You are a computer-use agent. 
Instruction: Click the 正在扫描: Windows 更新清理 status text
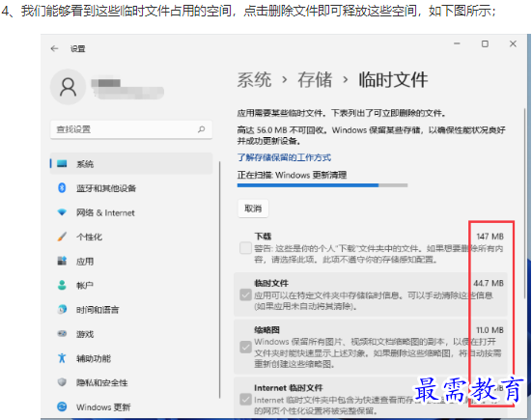click(x=292, y=175)
